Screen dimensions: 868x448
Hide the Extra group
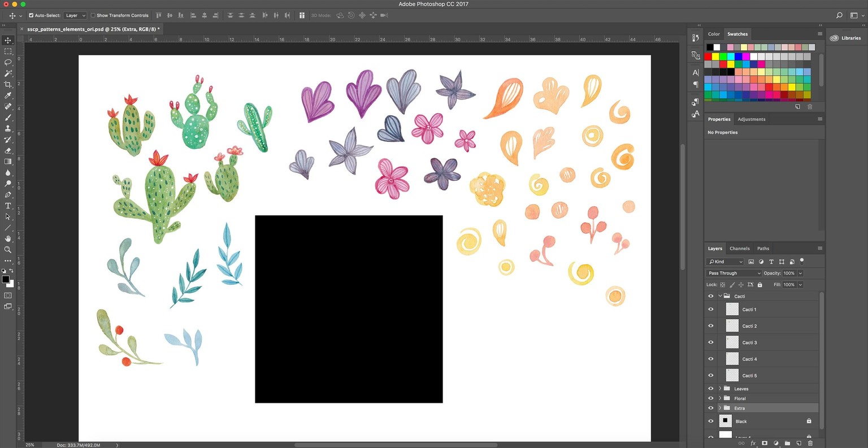pos(711,408)
